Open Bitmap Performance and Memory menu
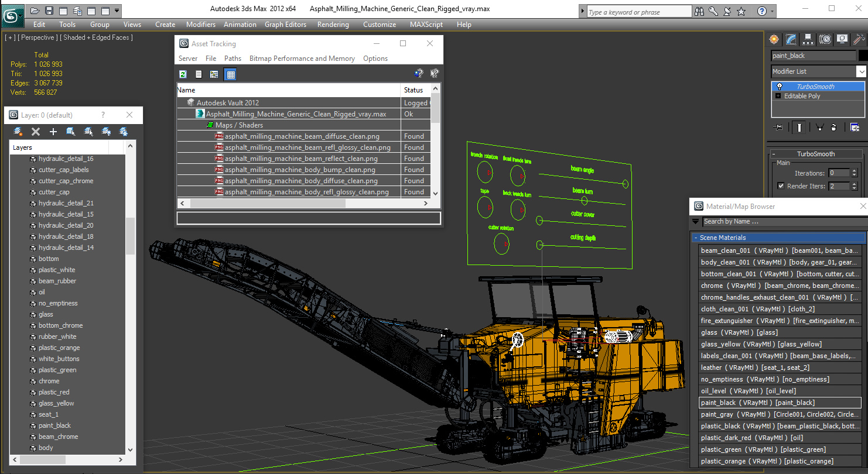 click(302, 59)
